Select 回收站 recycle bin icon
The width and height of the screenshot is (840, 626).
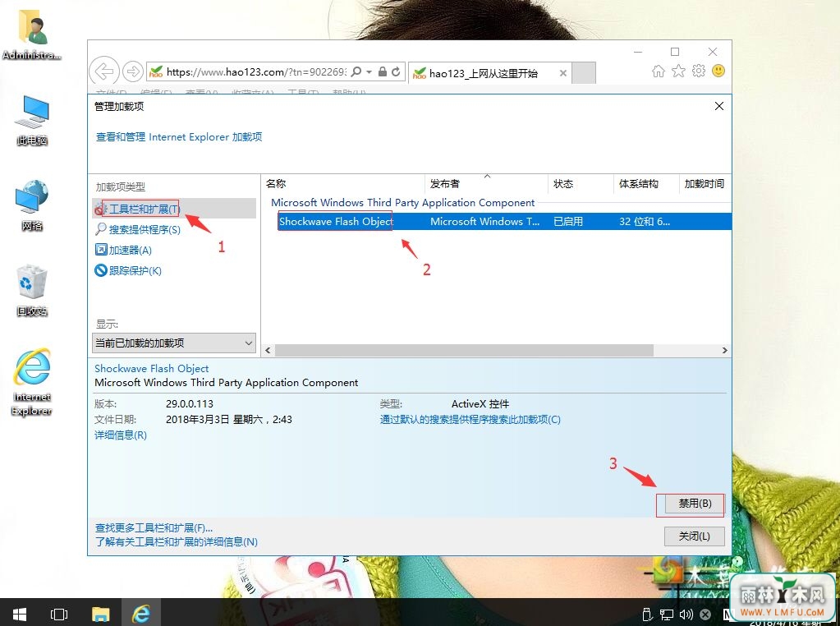point(32,290)
